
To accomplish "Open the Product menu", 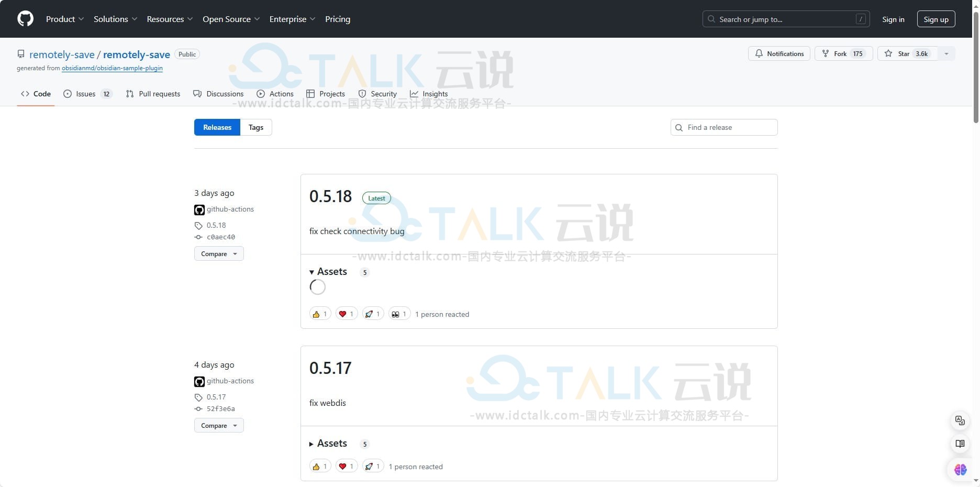I will click(x=65, y=19).
